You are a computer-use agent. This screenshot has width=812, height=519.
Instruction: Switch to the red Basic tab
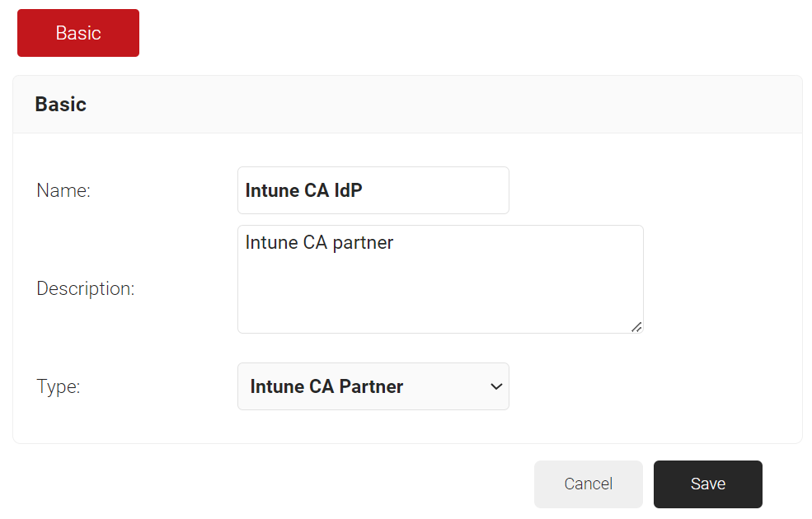[x=78, y=33]
